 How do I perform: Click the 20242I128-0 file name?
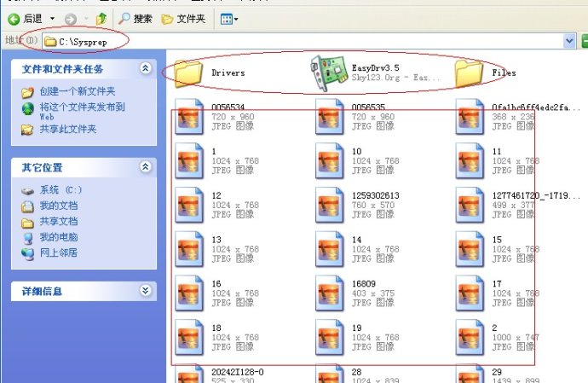238,372
